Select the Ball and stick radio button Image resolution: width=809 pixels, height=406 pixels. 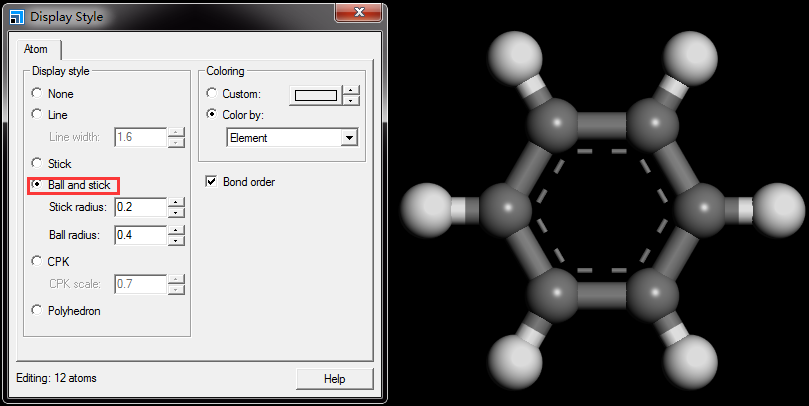tap(37, 184)
